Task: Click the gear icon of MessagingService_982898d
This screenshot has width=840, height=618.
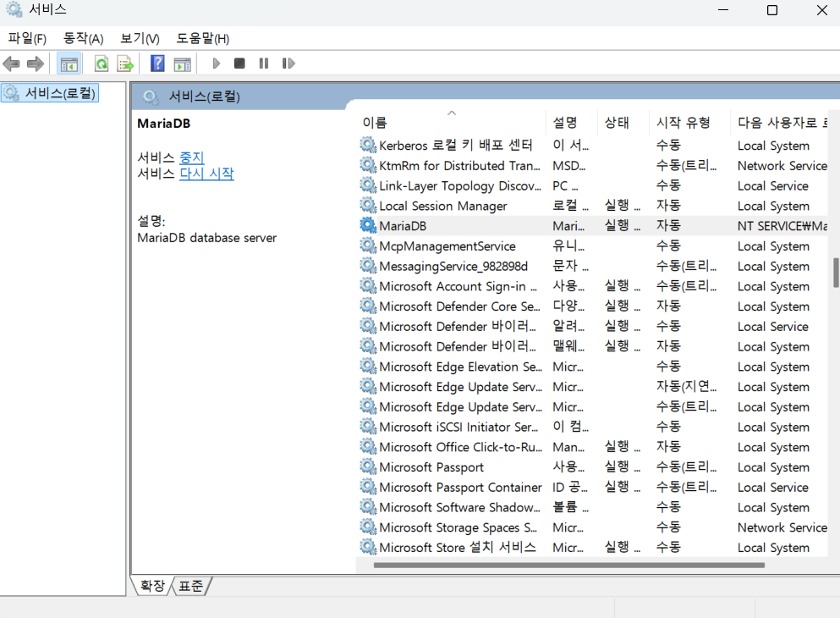Action: (x=368, y=265)
